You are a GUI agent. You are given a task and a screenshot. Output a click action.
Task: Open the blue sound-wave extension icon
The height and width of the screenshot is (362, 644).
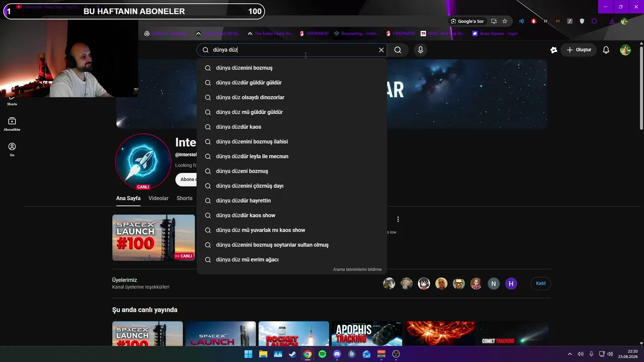(522, 21)
